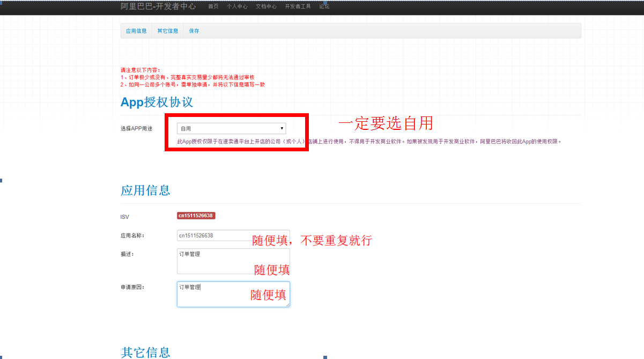The height and width of the screenshot is (359, 644).
Task: Click inside the 描述 text area
Action: pyautogui.click(x=214, y=261)
